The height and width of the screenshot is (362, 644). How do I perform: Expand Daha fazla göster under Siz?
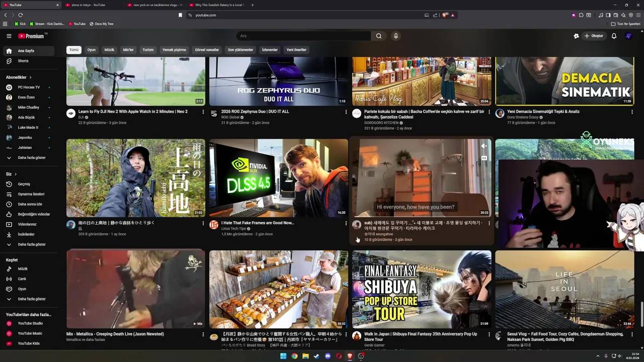click(x=29, y=244)
